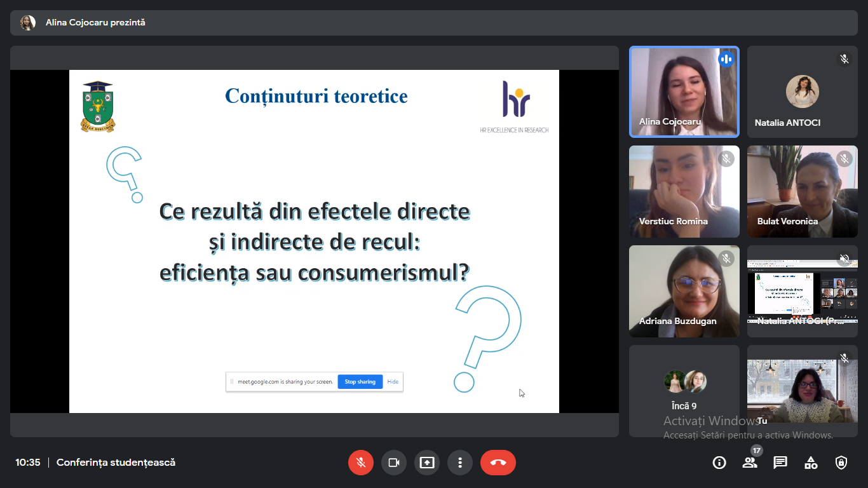Click Natalia ANTOCI's avatar tile
The height and width of the screenshot is (488, 868).
tap(802, 91)
